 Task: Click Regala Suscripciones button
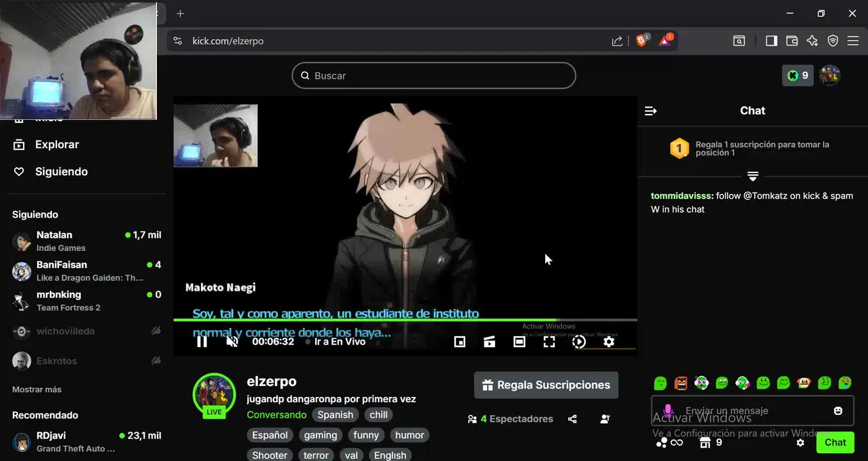coord(546,385)
